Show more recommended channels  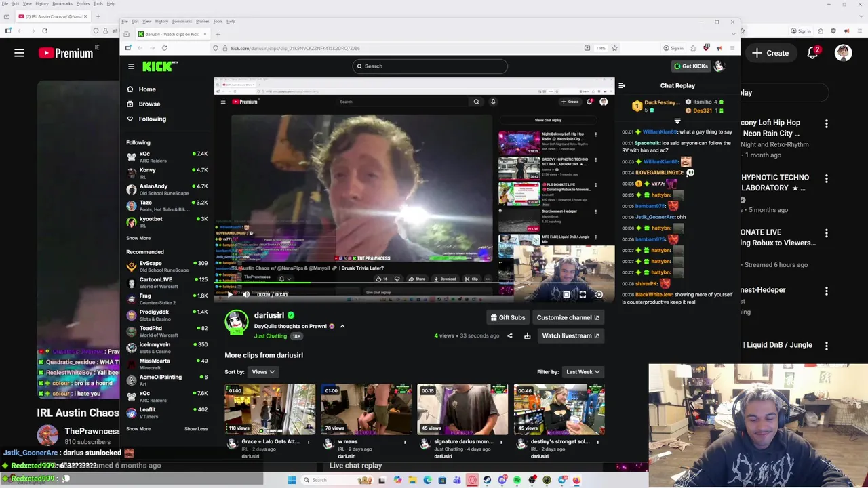(x=138, y=429)
